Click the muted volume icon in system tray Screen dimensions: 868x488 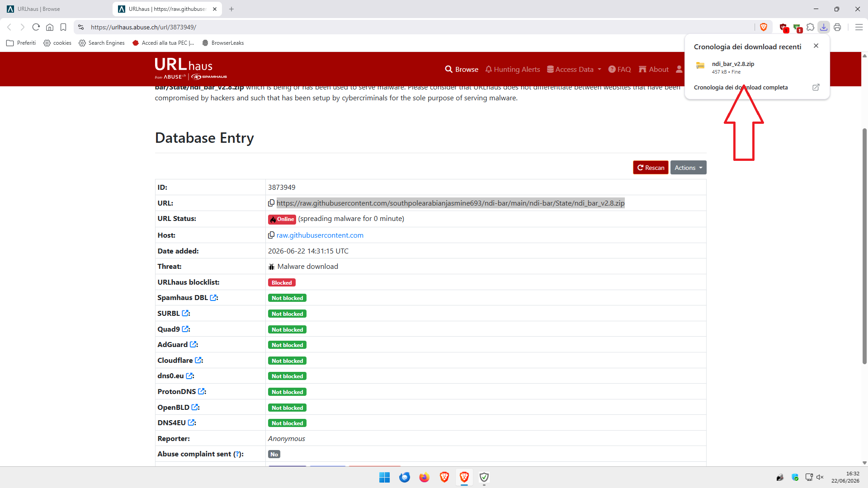point(820,477)
